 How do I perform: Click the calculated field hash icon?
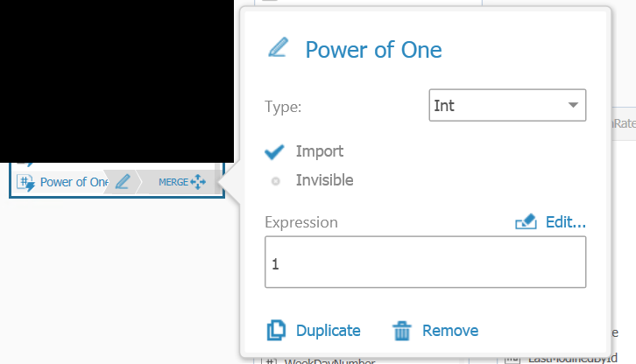click(25, 182)
